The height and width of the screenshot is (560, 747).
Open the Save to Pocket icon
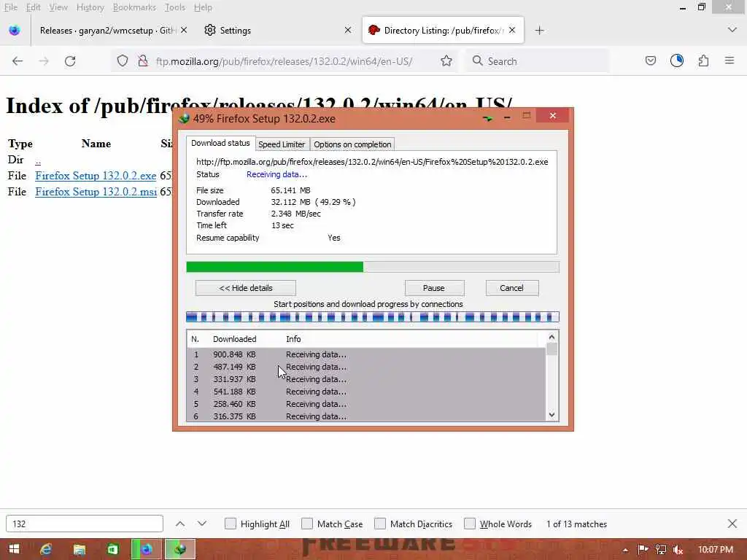pos(650,61)
